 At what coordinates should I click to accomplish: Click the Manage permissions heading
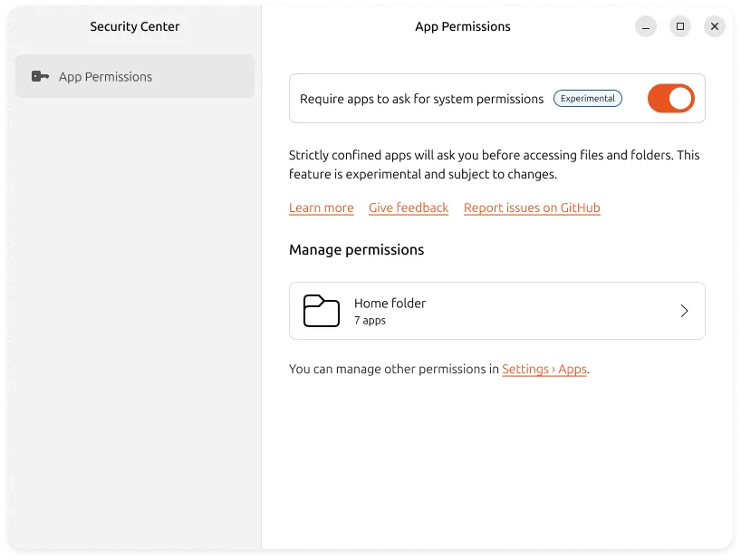(356, 249)
